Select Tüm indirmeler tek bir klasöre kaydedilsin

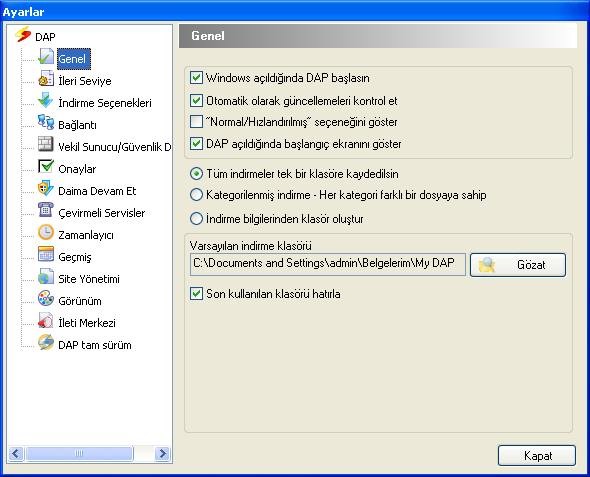tap(196, 174)
